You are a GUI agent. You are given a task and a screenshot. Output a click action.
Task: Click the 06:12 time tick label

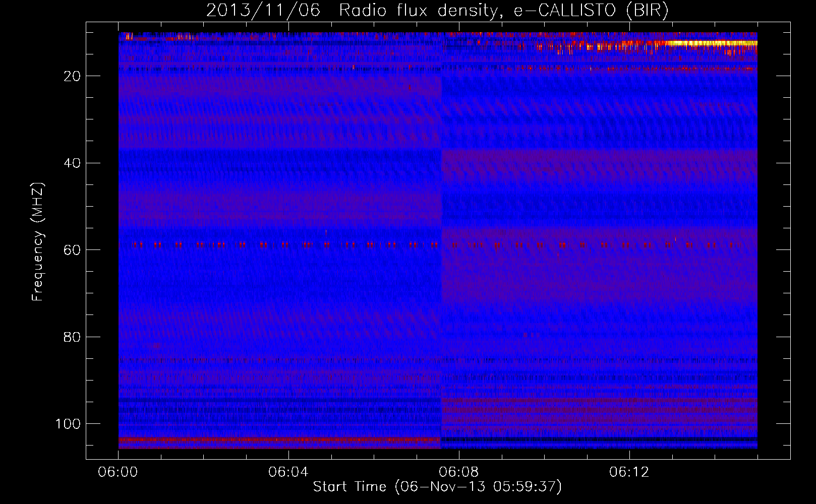point(629,472)
